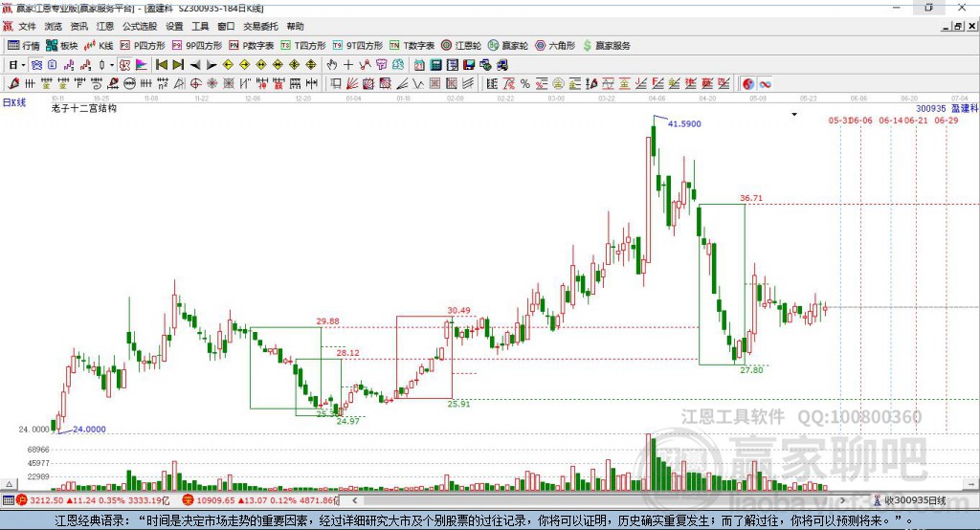The height and width of the screenshot is (530, 980).
Task: Click the Shanghai index 3212.50 status entry
Action: pyautogui.click(x=93, y=500)
